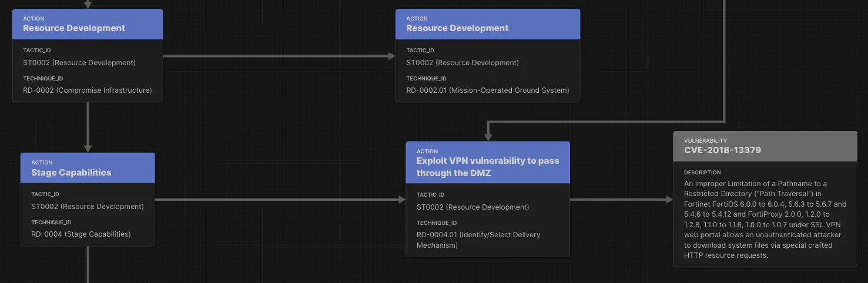Click TACTIC_ID label in right Resource Development node
This screenshot has width=868, height=283.
pyautogui.click(x=420, y=50)
